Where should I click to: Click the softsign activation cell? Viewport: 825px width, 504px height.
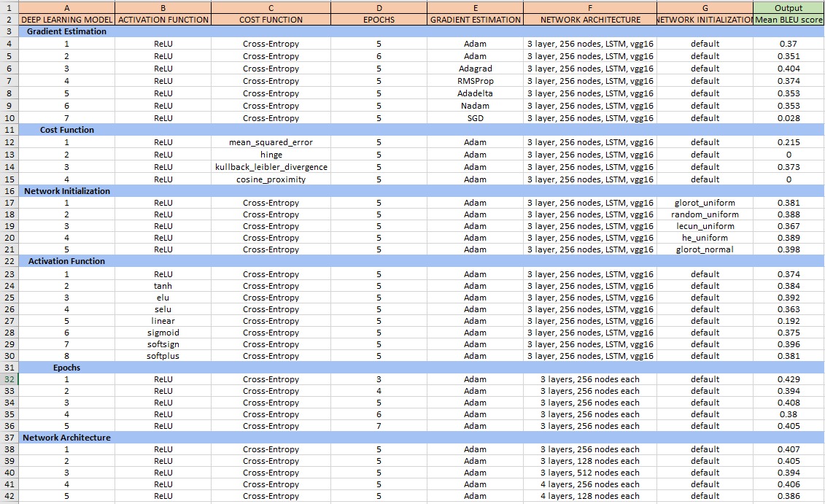[x=163, y=344]
